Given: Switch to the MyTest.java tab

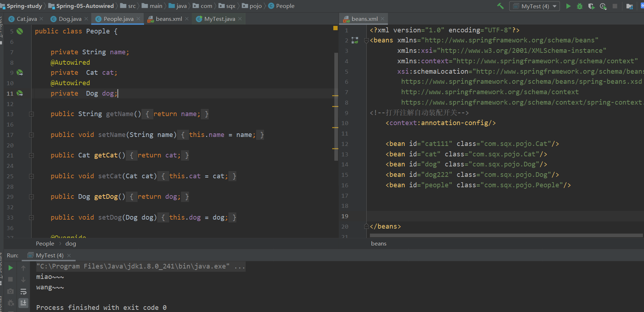Looking at the screenshot, I should (219, 19).
